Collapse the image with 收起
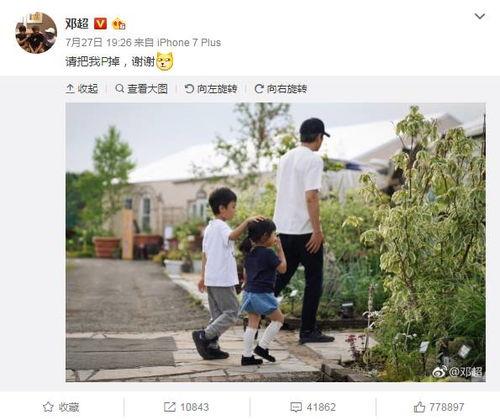 (82, 89)
